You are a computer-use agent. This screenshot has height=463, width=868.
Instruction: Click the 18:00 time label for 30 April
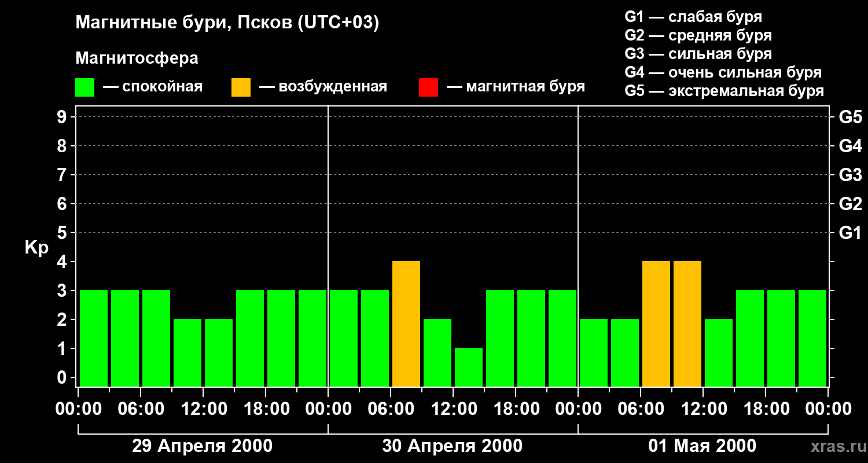coord(516,409)
